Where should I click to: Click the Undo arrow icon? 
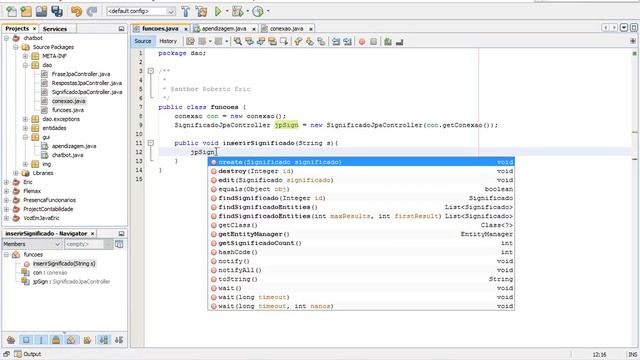coord(76,11)
